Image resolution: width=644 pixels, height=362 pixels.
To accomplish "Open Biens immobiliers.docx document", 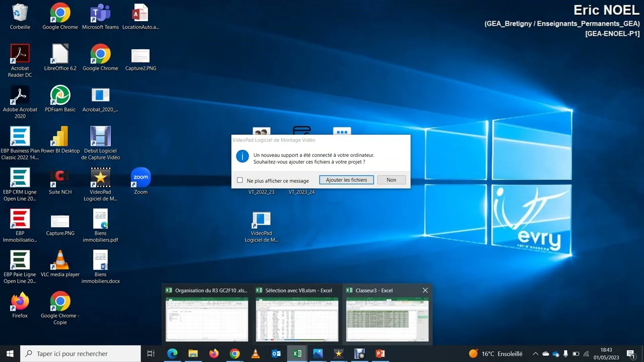I will 101,267.
